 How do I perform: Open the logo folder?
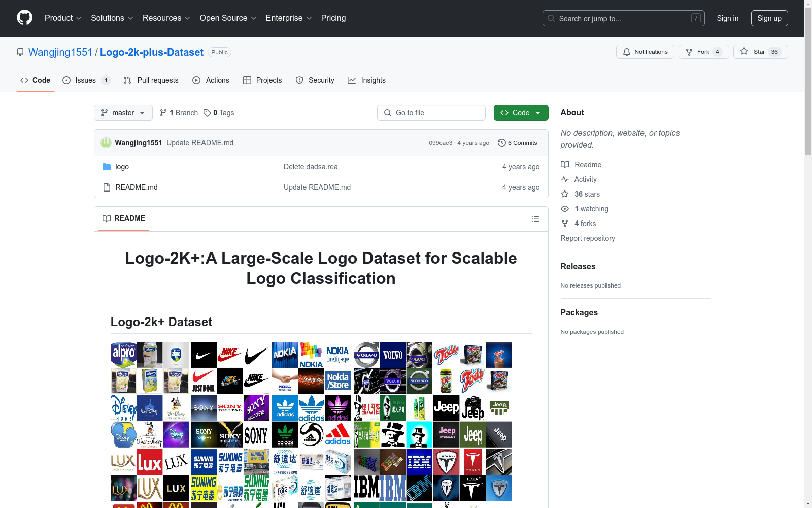pyautogui.click(x=122, y=167)
